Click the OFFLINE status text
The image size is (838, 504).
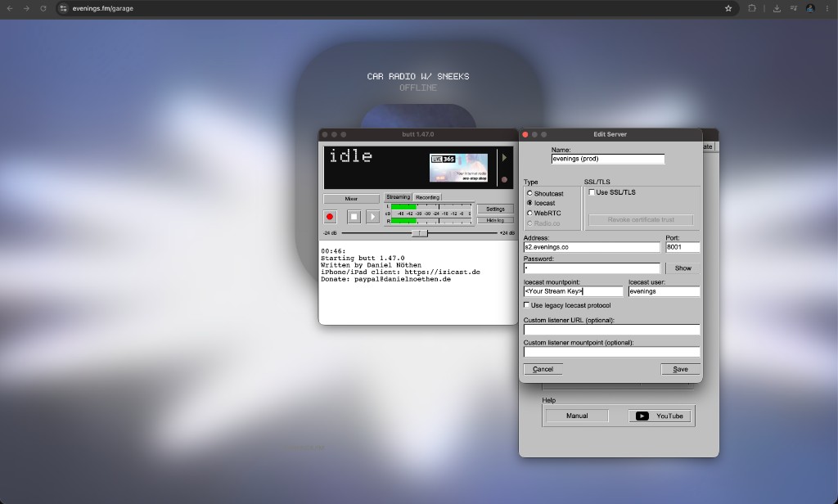418,88
